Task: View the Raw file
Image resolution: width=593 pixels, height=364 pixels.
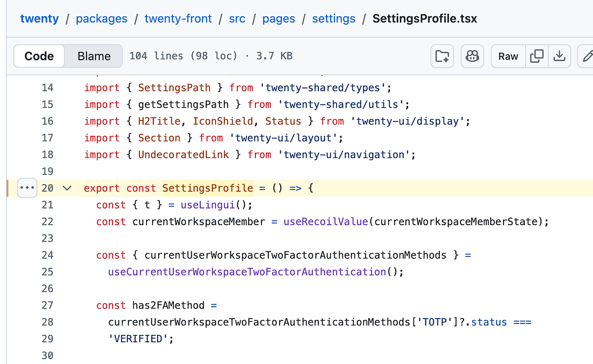Action: [508, 56]
